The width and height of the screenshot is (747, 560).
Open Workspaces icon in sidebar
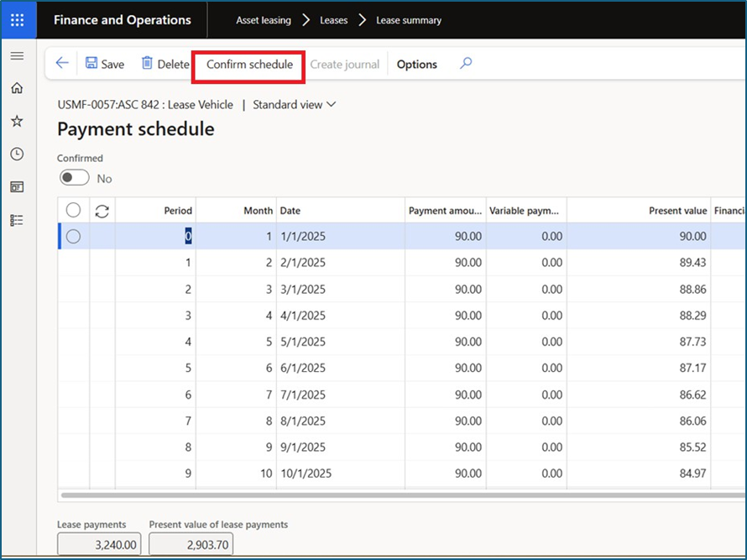(17, 186)
